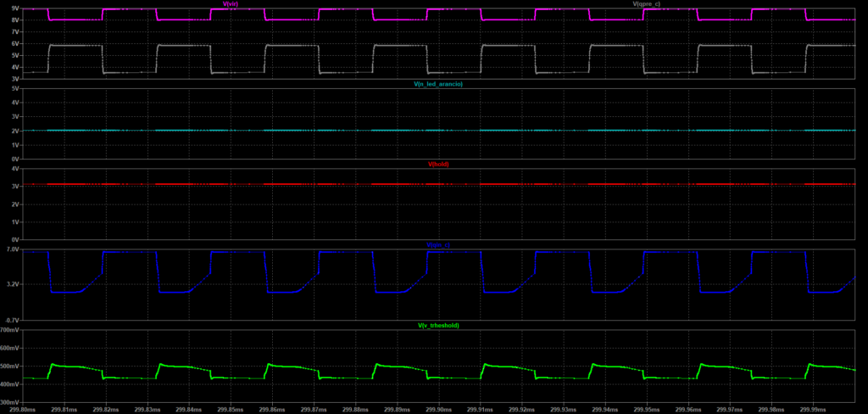Click the 2V tick in V(n_led_arancio) pane

click(x=15, y=131)
